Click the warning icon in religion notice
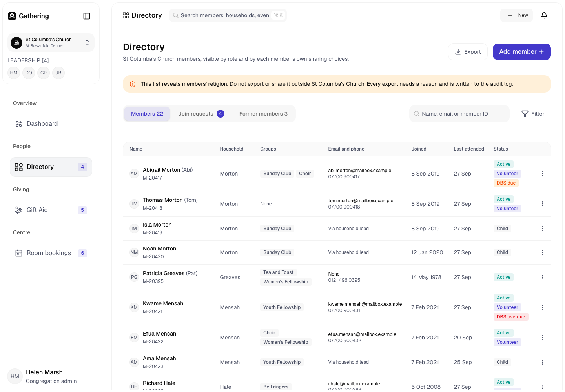Image resolution: width=565 pixels, height=392 pixels. (x=133, y=84)
